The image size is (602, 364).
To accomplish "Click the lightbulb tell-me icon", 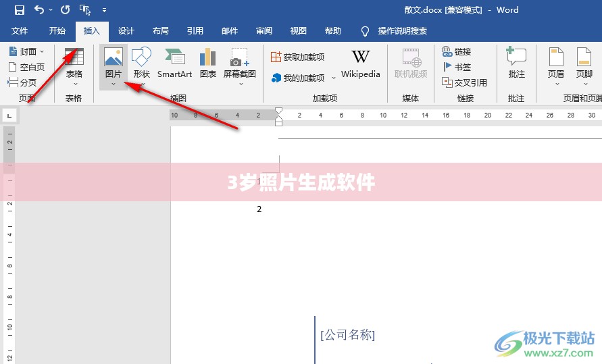I will tap(365, 32).
